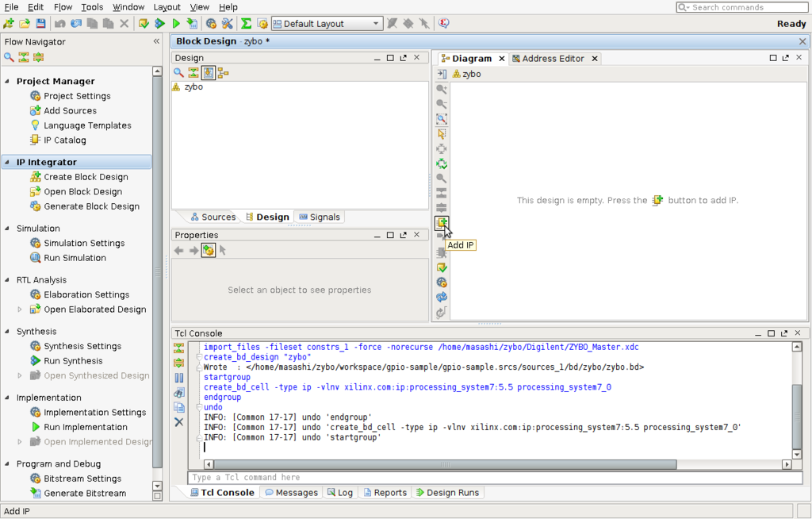Open Project Settings gear icon in main toolbar
The image size is (812, 519).
(x=211, y=23)
